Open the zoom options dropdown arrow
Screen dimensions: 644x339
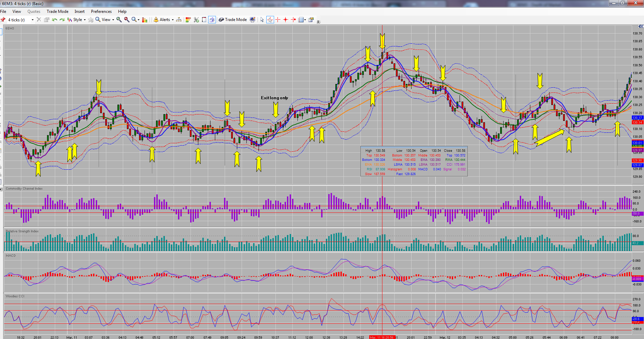tap(138, 20)
